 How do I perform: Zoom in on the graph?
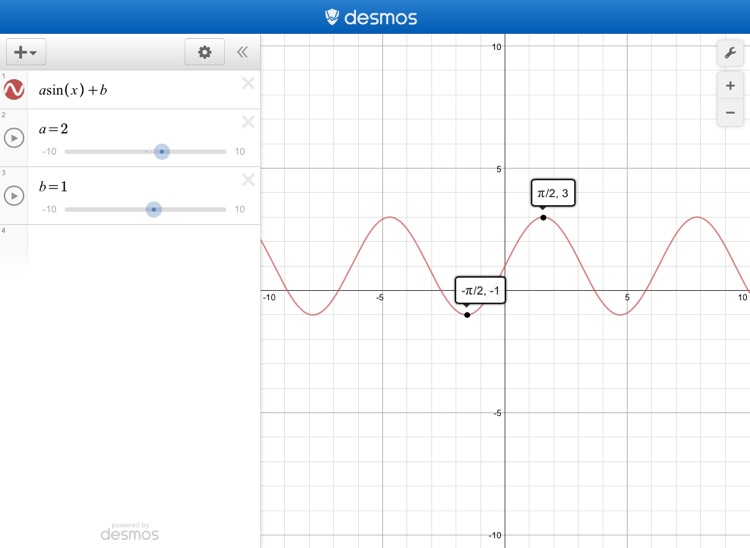point(730,86)
